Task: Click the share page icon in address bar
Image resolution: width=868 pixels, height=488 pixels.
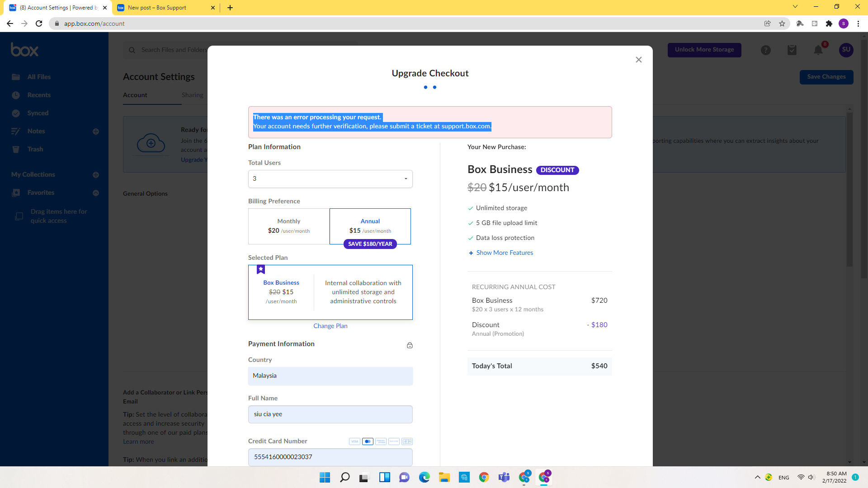Action: [x=768, y=23]
